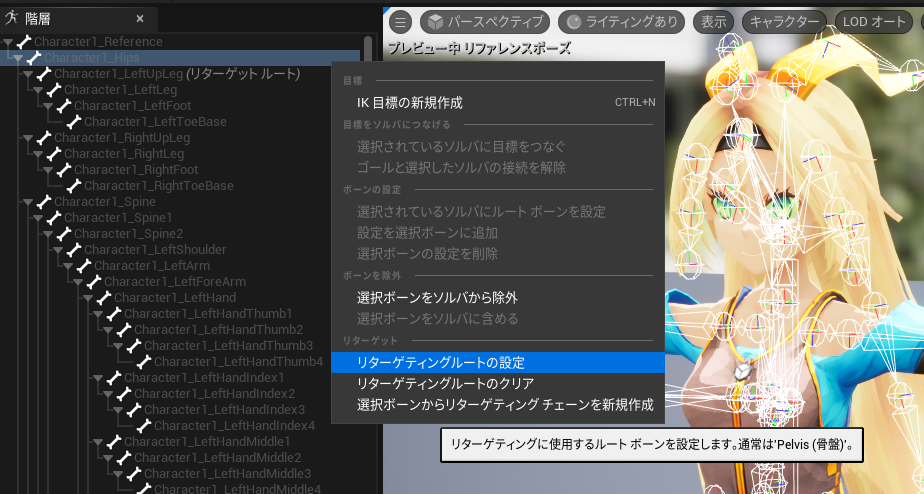Open the 表示 viewport menu
924x494 pixels.
pyautogui.click(x=714, y=22)
